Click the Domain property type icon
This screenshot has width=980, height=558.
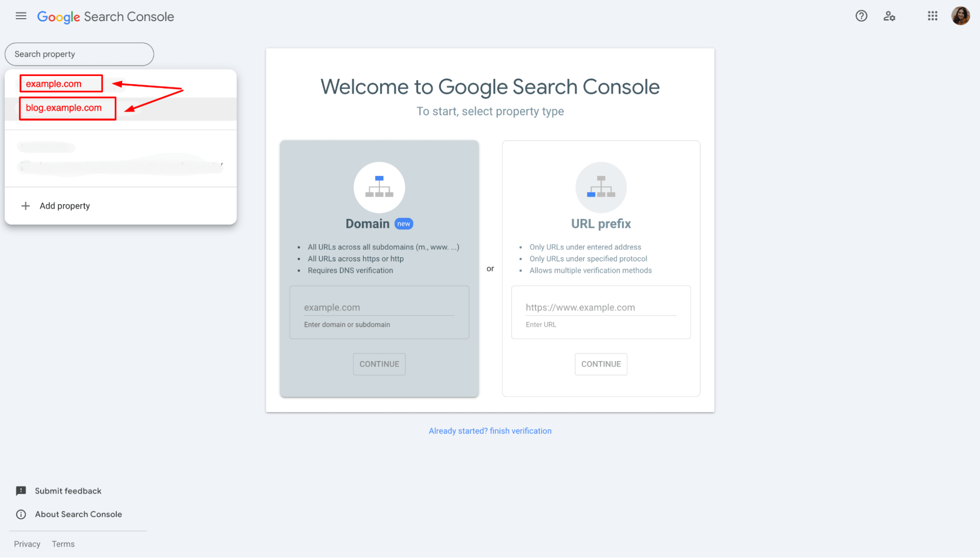pyautogui.click(x=379, y=187)
